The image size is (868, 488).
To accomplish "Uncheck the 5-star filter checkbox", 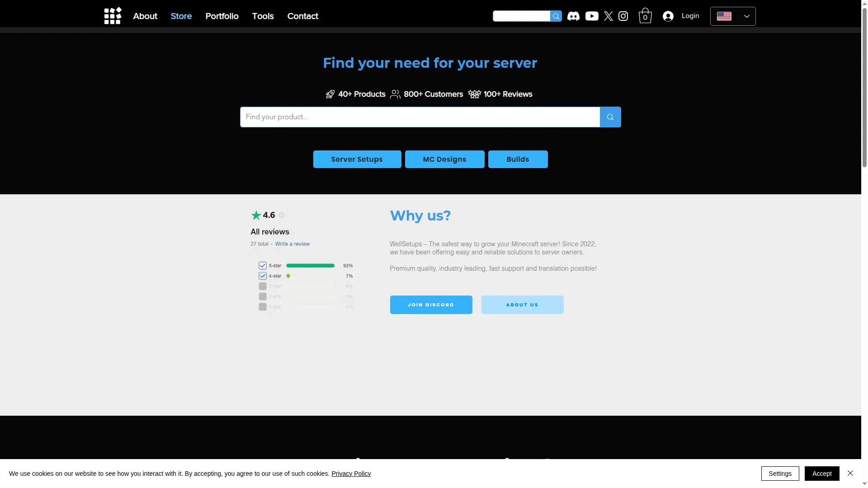I will (x=263, y=266).
